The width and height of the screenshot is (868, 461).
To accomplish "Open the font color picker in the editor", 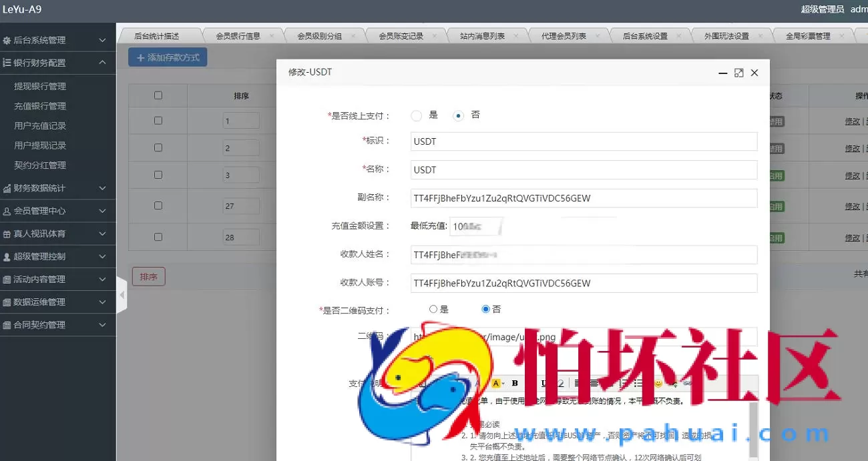I will pyautogui.click(x=496, y=384).
